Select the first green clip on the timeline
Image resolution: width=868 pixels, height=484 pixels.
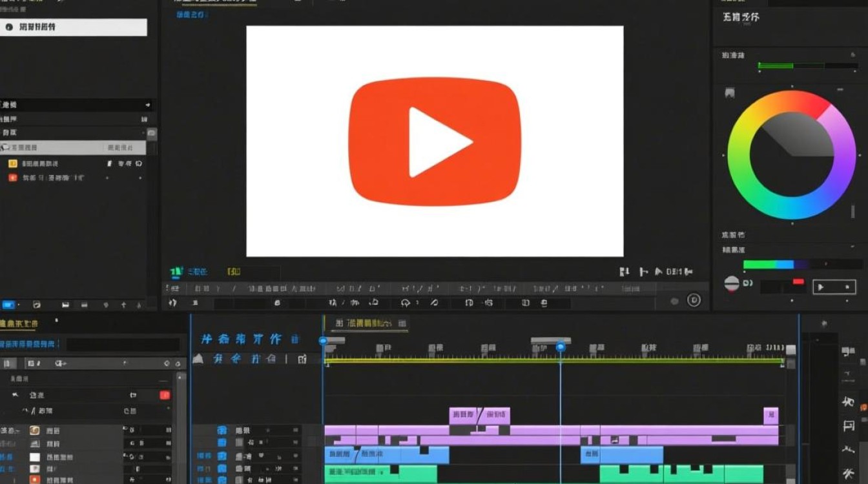tap(380, 474)
